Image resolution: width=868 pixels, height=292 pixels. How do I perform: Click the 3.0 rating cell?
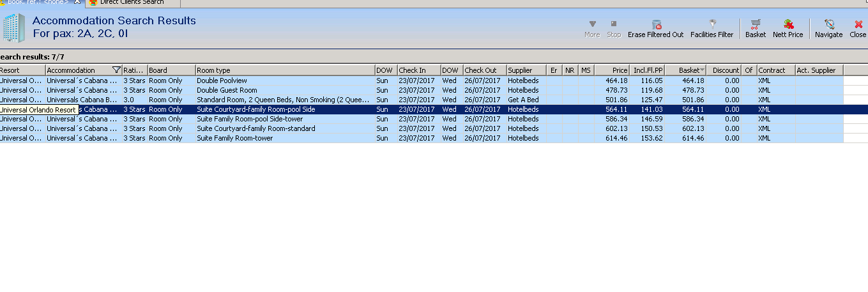135,100
